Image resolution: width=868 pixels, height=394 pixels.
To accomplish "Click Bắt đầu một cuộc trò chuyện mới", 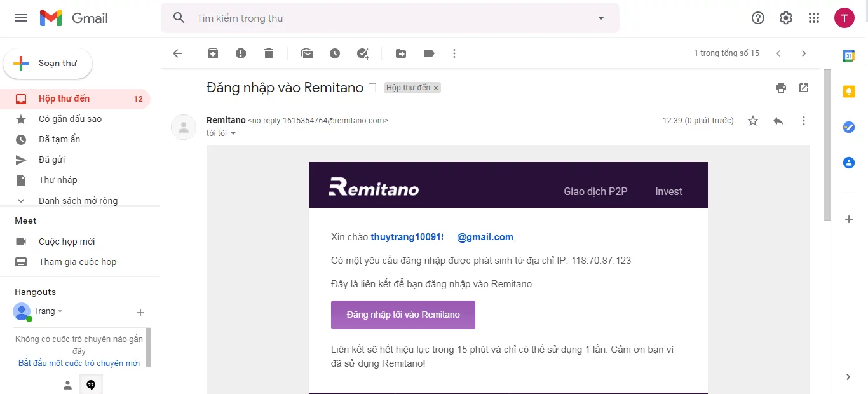I will coord(79,363).
